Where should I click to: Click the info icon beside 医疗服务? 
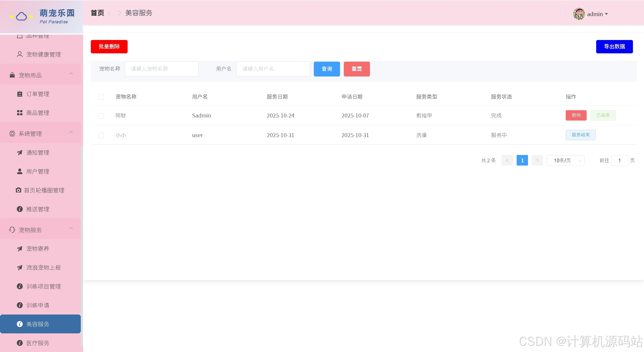[20, 343]
